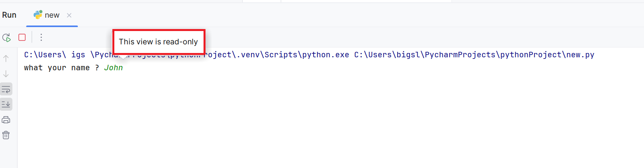Toggle Scroll to the End

[6, 104]
